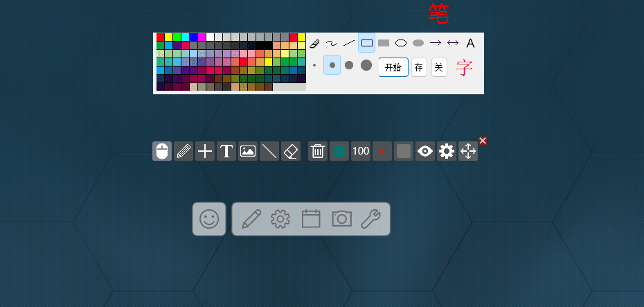Viewport: 644px width, 307px height.
Task: Select the double-headed arrow tool
Action: pos(453,43)
